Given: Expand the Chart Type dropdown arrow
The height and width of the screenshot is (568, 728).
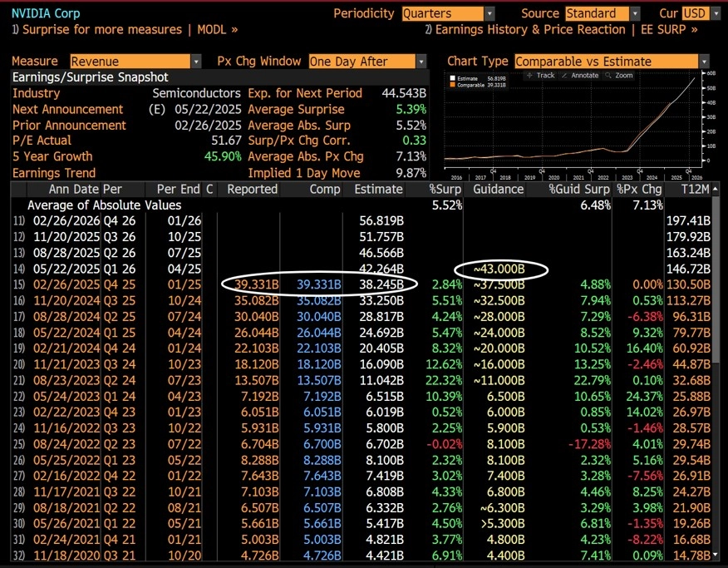Looking at the screenshot, I should (x=705, y=62).
